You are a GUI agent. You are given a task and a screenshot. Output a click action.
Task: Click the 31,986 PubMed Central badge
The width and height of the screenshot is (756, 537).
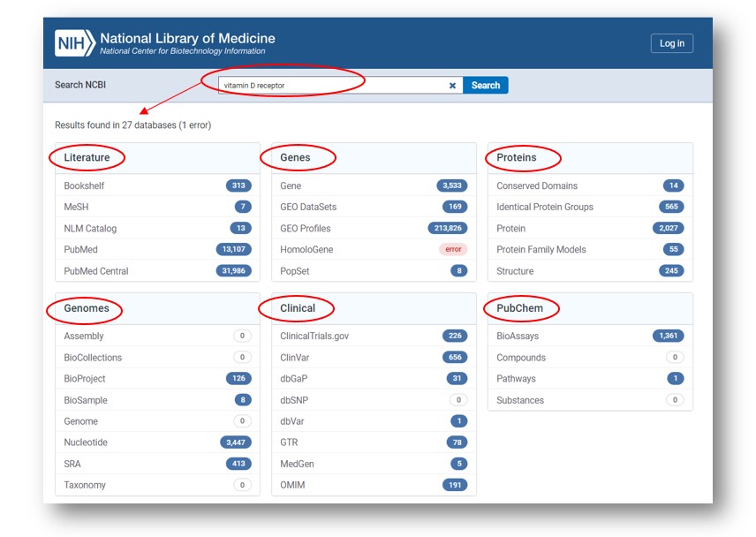coord(234,271)
